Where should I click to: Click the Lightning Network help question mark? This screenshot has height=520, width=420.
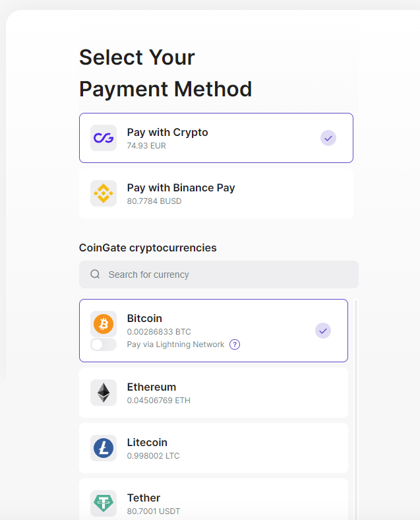tap(235, 344)
